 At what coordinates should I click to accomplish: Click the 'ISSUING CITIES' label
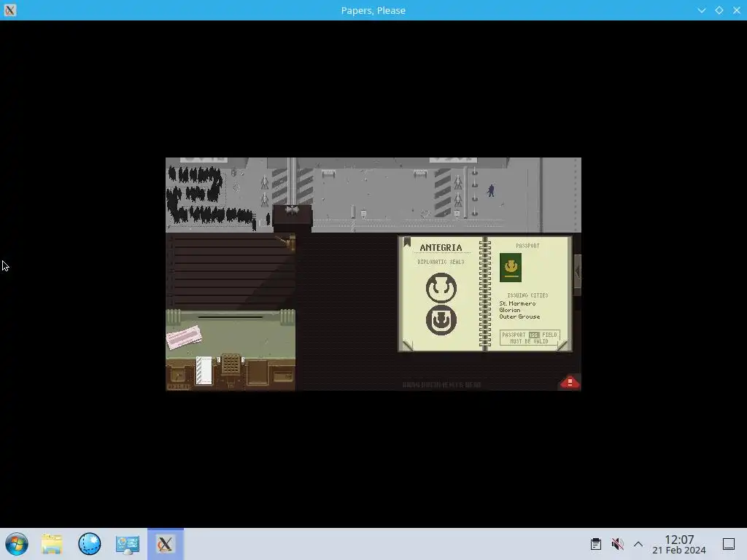click(527, 295)
